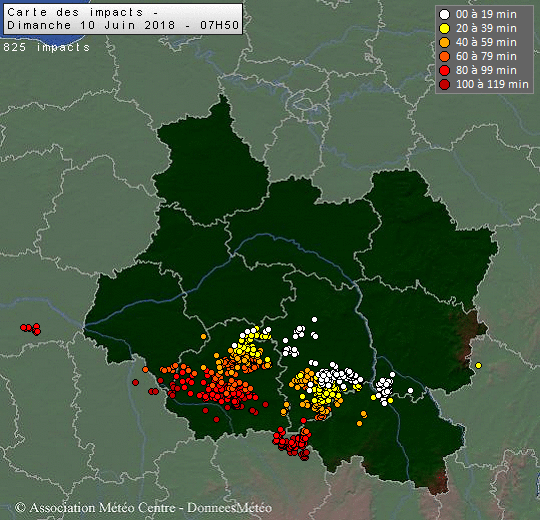The image size is (540, 520).
Task: Click the yellow 20 à 39 min legend circle
Action: pyautogui.click(x=445, y=29)
